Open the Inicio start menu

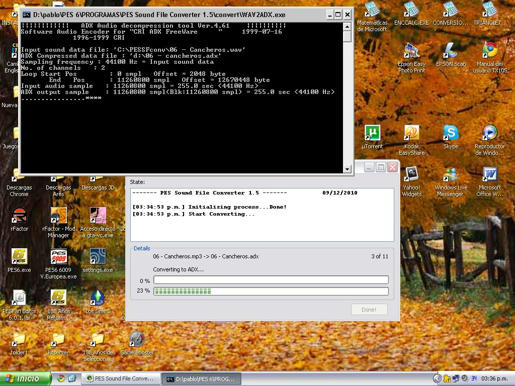[x=25, y=379]
